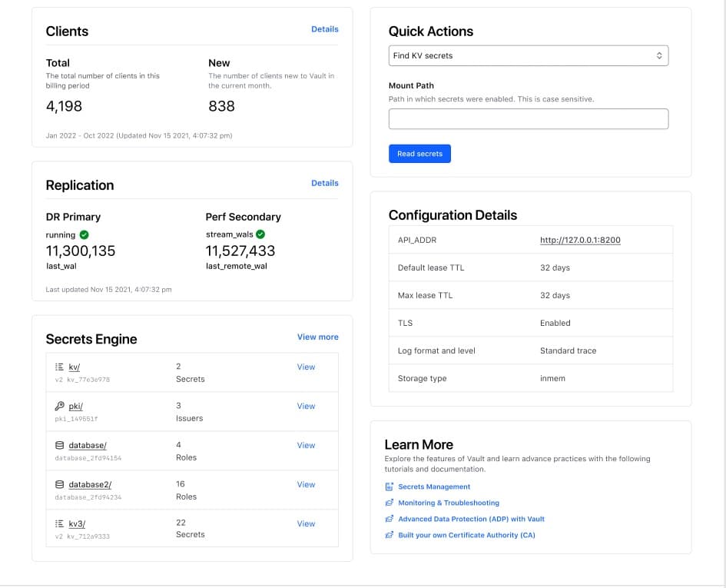
Task: Click into the Mount Path field
Action: click(529, 119)
